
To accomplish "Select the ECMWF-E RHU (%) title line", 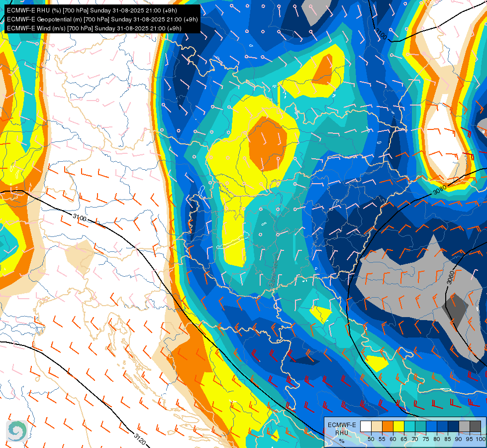I will (92, 10).
